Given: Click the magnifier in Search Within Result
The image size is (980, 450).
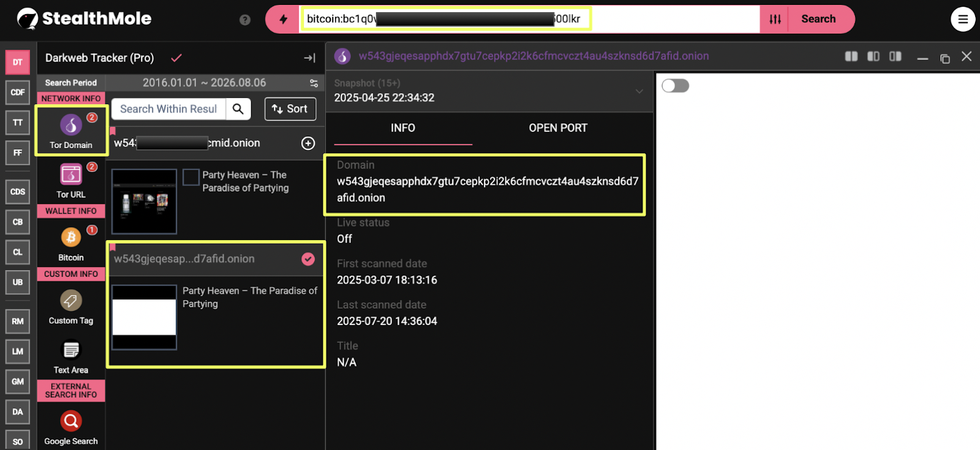Looking at the screenshot, I should [238, 109].
